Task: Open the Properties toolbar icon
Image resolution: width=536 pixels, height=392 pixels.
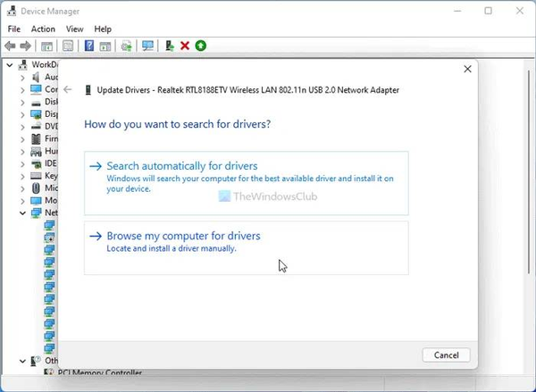Action: 68,46
